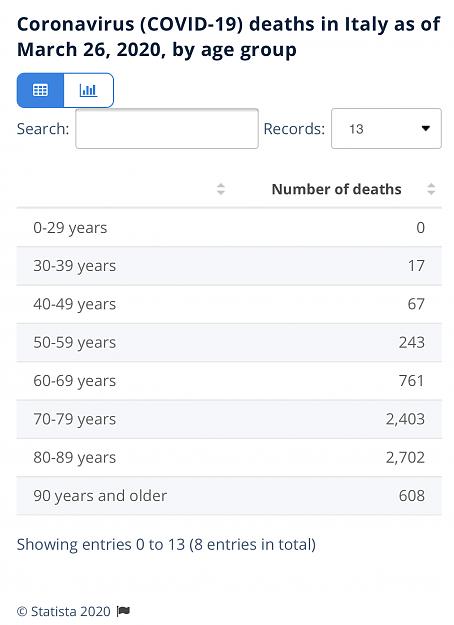
Task: Click the flag report icon near Statista
Action: click(123, 611)
